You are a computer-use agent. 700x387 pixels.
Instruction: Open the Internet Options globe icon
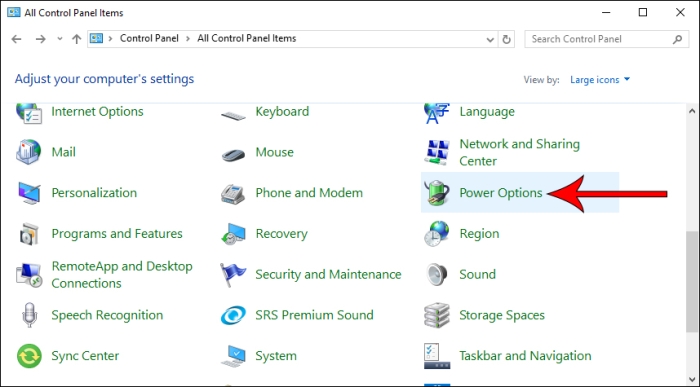[x=29, y=113]
